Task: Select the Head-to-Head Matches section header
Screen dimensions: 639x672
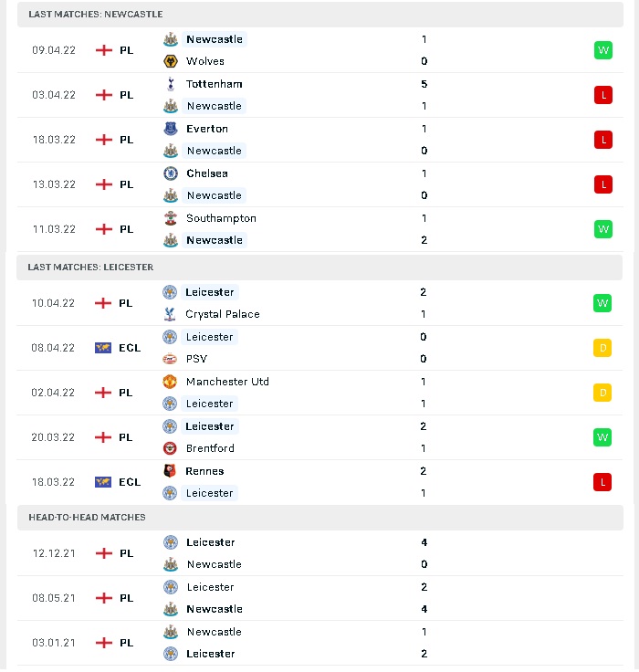Action: (320, 518)
